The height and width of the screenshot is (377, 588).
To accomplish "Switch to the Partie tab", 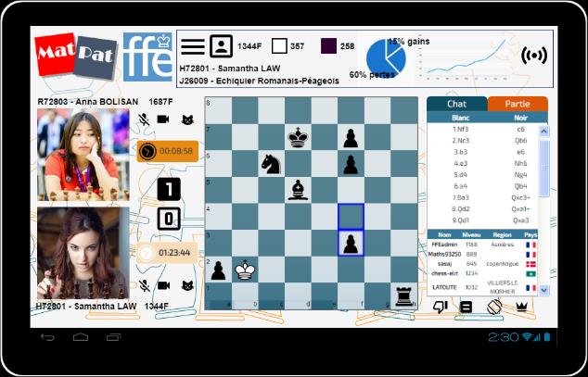I will [x=517, y=104].
